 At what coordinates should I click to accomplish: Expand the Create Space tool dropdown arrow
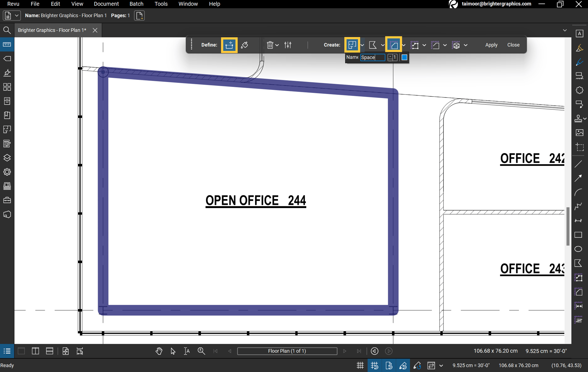coord(362,45)
